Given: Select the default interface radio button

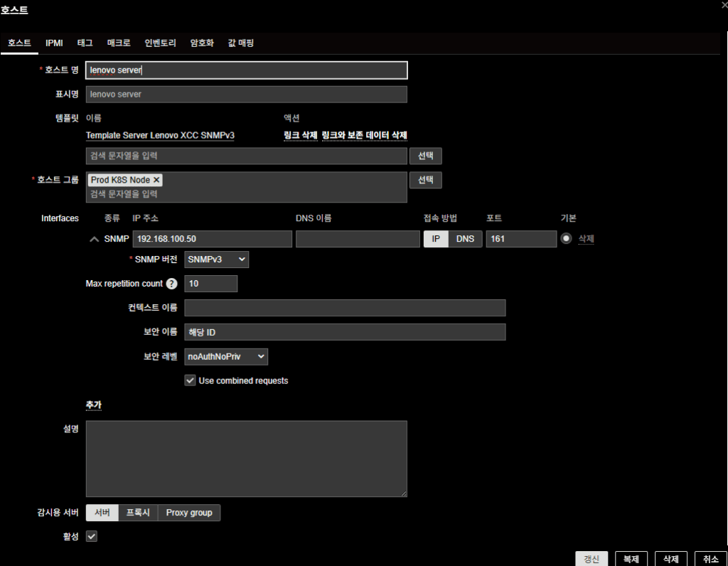Looking at the screenshot, I should (566, 239).
